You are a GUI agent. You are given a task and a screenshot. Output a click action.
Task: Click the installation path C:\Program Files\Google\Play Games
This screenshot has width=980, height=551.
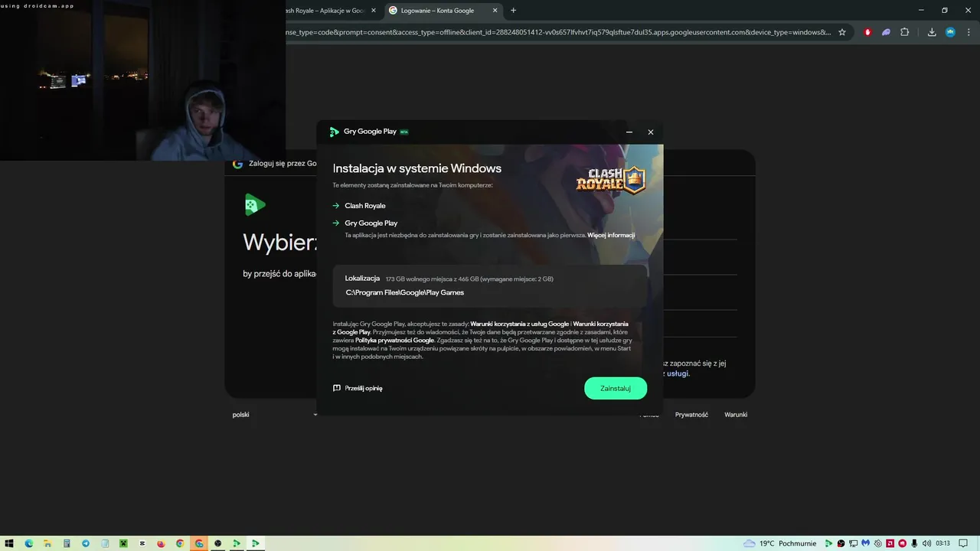(405, 292)
